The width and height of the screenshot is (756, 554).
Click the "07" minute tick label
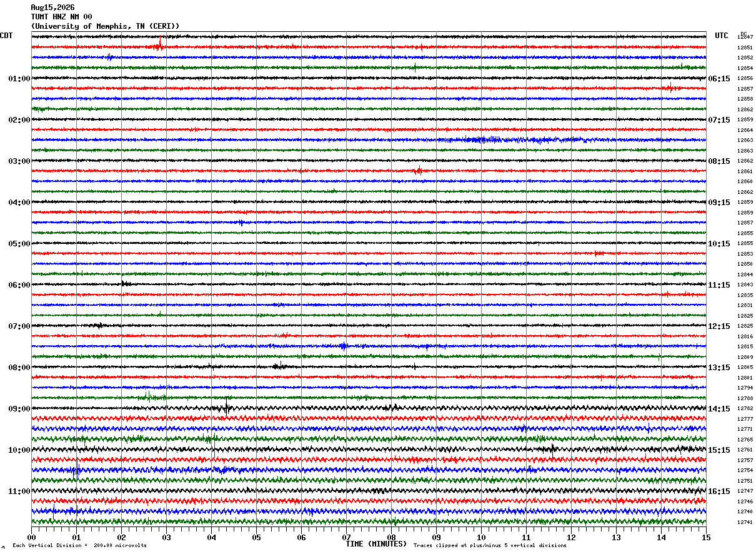[346, 537]
